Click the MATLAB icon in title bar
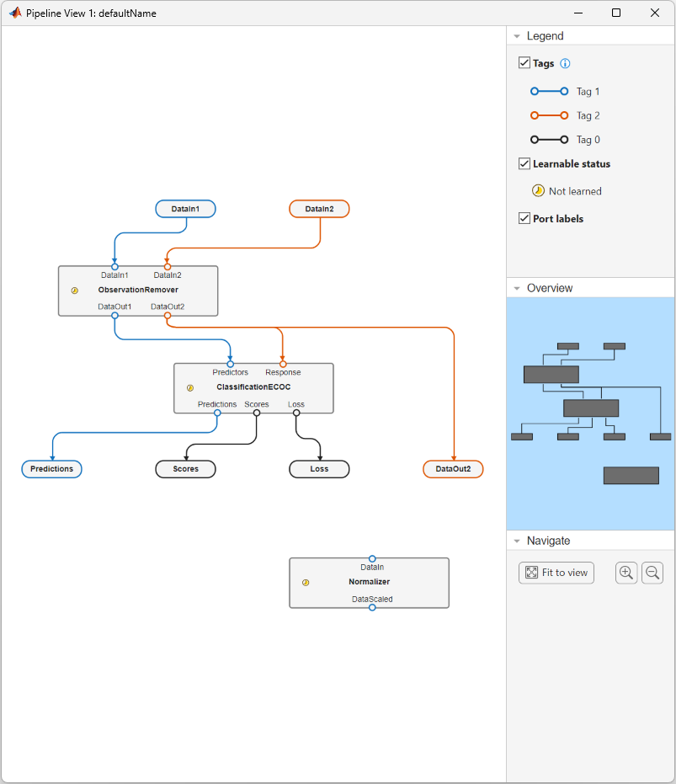This screenshot has height=784, width=676. [x=14, y=13]
